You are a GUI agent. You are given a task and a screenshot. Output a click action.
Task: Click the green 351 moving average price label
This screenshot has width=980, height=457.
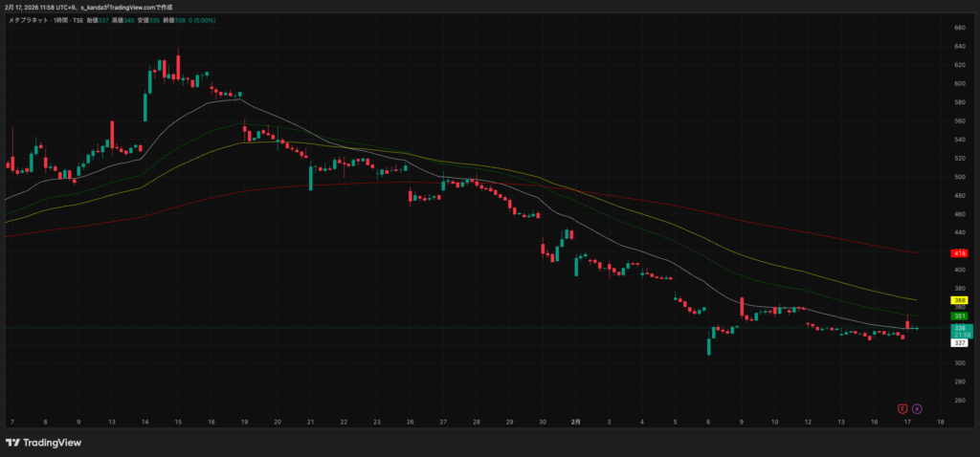pos(959,316)
